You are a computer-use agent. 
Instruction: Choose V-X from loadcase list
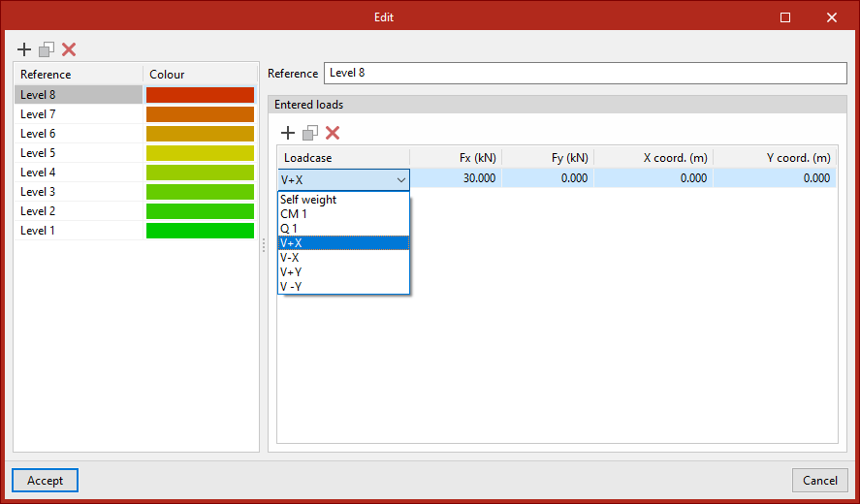[343, 257]
